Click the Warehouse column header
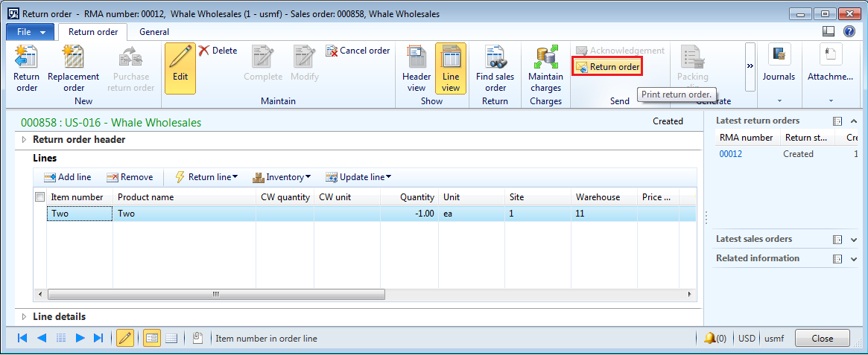This screenshot has width=868, height=355. [x=604, y=197]
